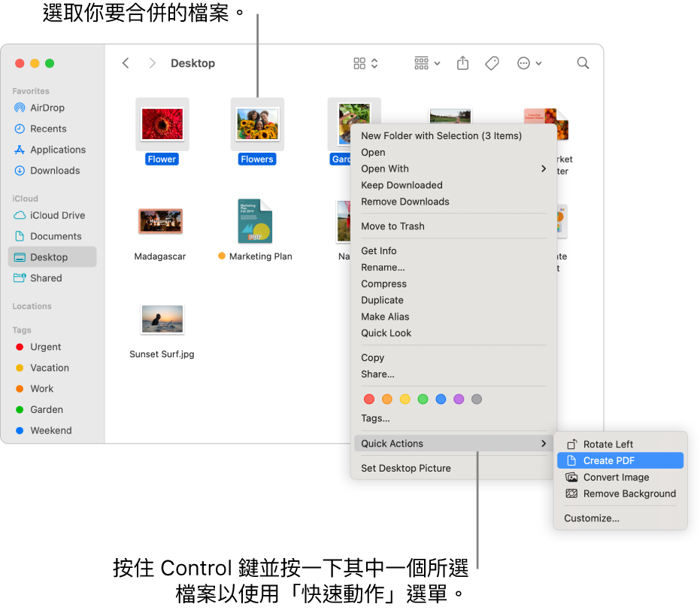
Task: Select the Madagascar file thumbnail
Action: point(160,221)
